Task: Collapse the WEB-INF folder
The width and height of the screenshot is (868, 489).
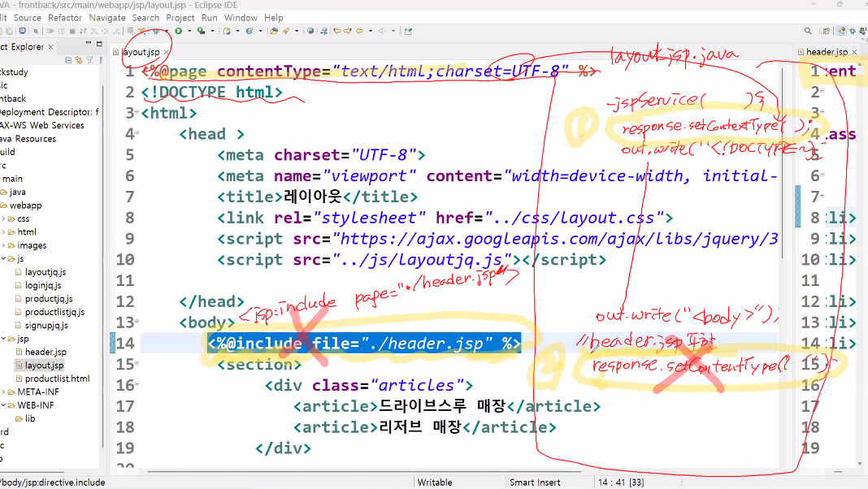Action: tap(3, 405)
